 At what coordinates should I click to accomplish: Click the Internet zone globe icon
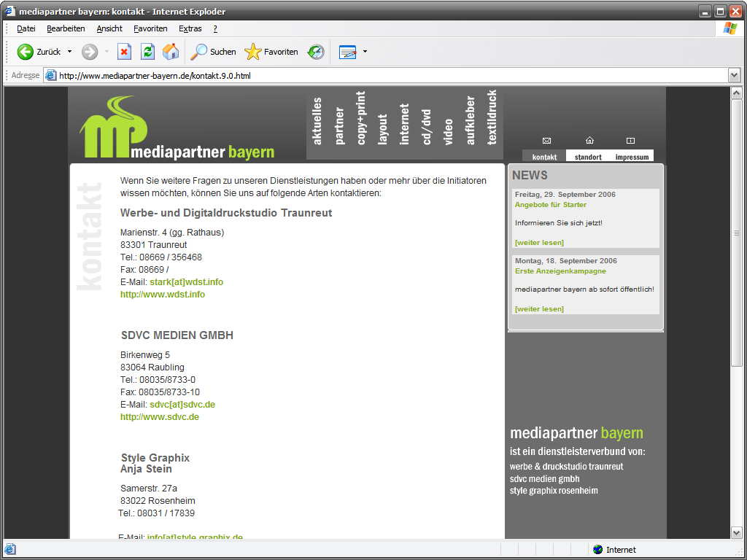pos(598,550)
